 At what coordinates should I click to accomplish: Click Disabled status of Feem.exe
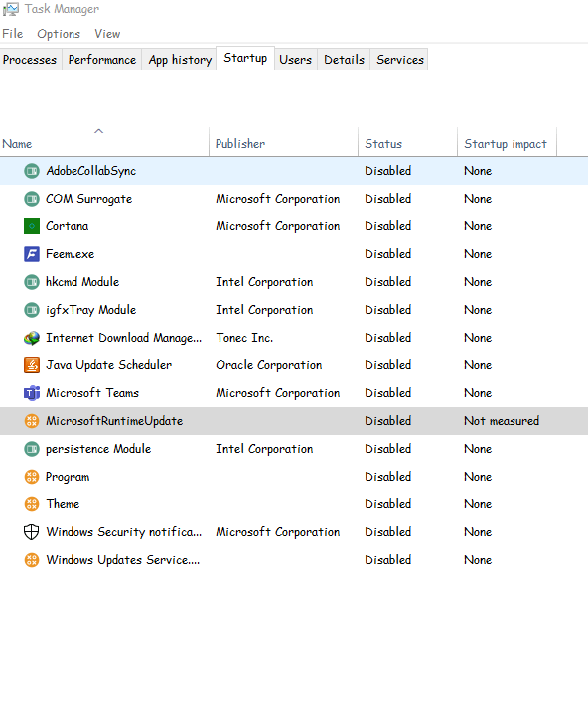click(387, 254)
